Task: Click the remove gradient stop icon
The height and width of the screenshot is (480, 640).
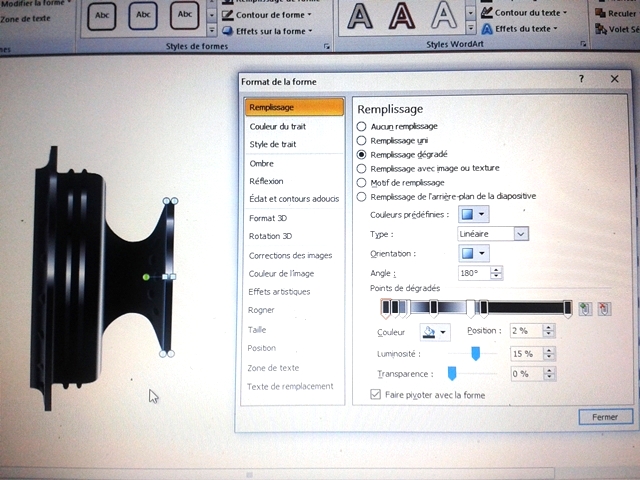Action: tap(604, 309)
